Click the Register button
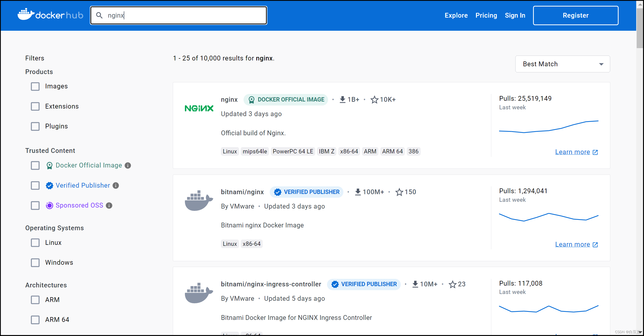This screenshot has width=644, height=336. pyautogui.click(x=576, y=15)
